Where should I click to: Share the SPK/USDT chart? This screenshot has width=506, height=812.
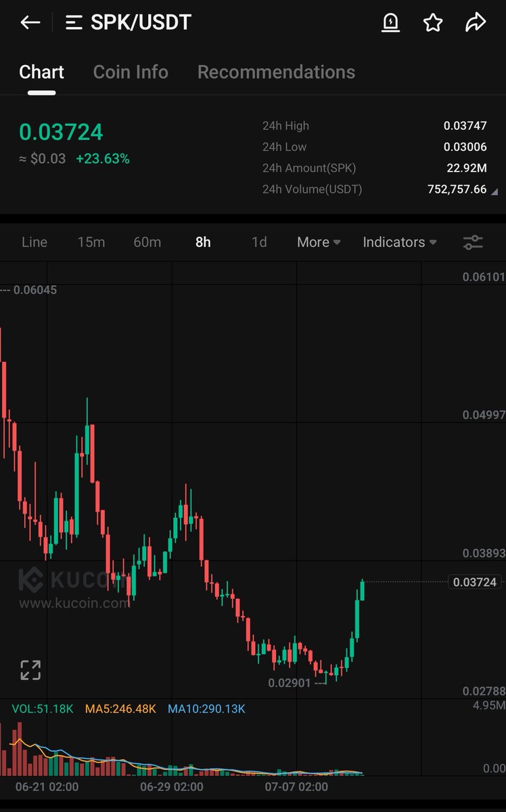click(x=476, y=22)
